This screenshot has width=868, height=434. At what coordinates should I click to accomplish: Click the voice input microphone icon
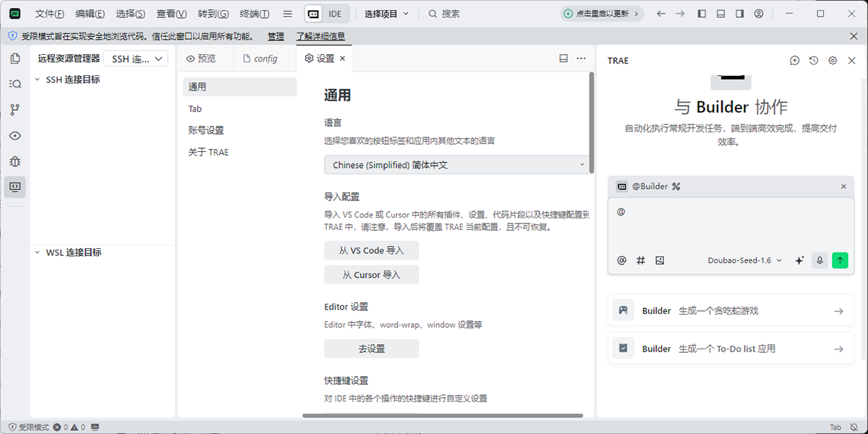coord(820,260)
